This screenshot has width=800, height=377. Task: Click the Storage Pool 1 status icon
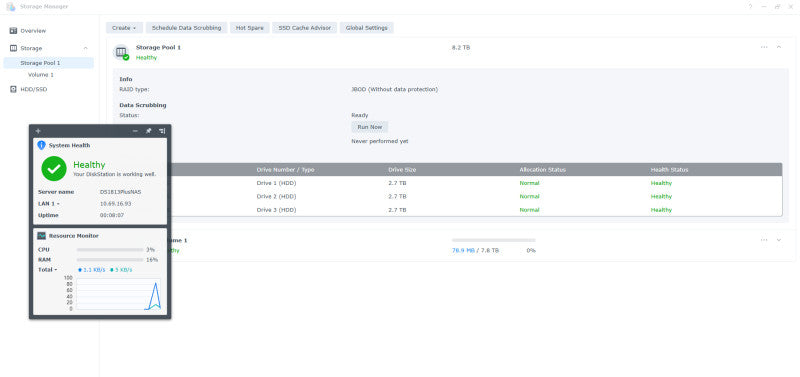point(121,52)
